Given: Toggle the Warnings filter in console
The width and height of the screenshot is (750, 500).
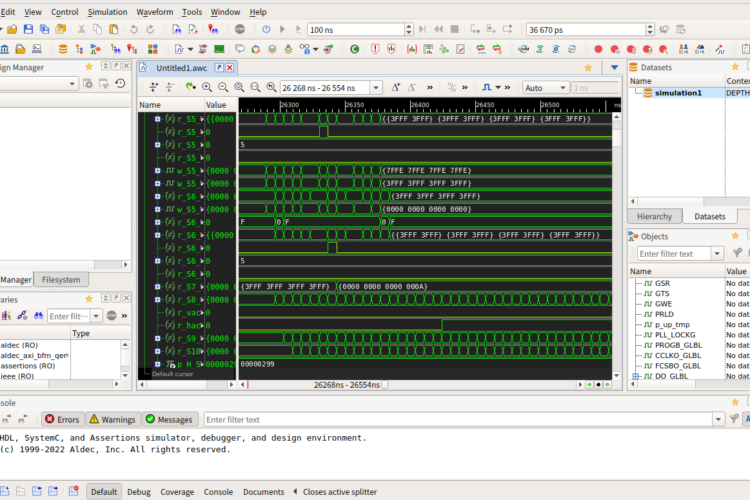Looking at the screenshot, I should pos(113,419).
